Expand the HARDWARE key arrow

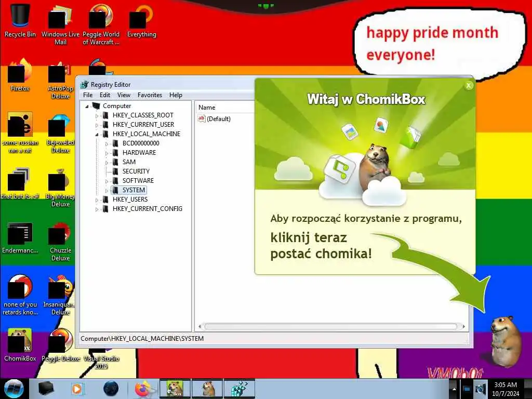107,153
